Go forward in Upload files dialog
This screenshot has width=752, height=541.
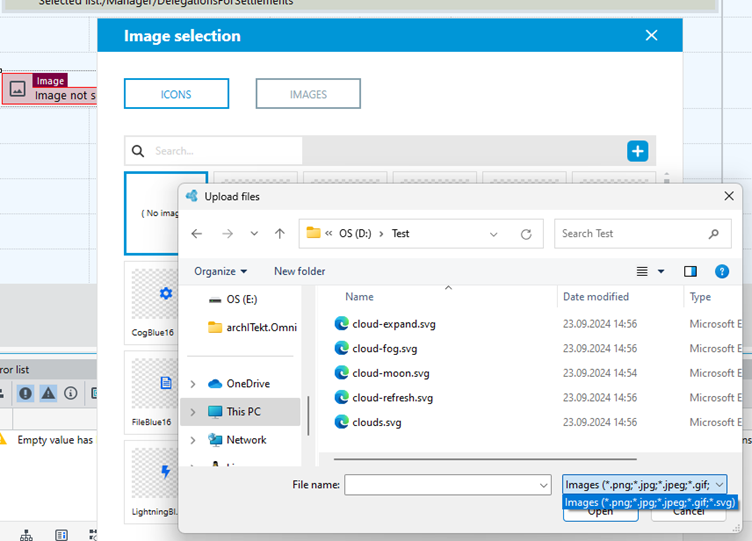[227, 234]
